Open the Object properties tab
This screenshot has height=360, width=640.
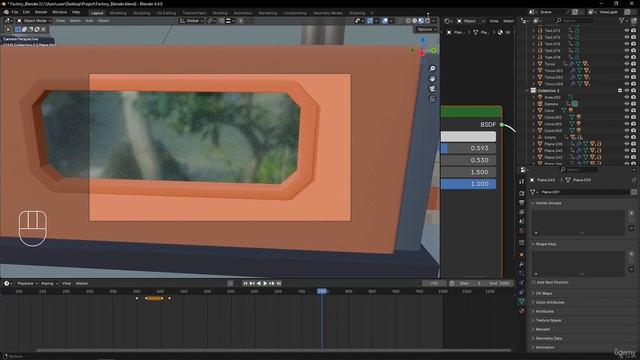point(522,254)
